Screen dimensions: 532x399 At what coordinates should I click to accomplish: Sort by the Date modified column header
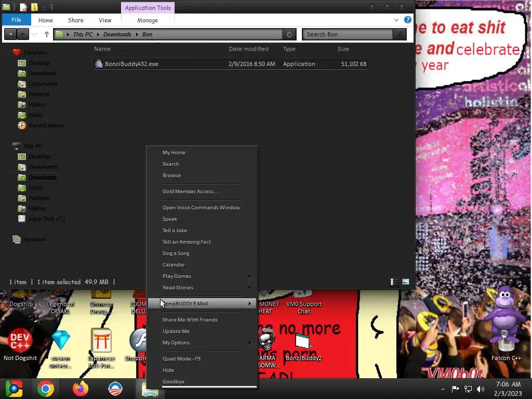coord(252,49)
